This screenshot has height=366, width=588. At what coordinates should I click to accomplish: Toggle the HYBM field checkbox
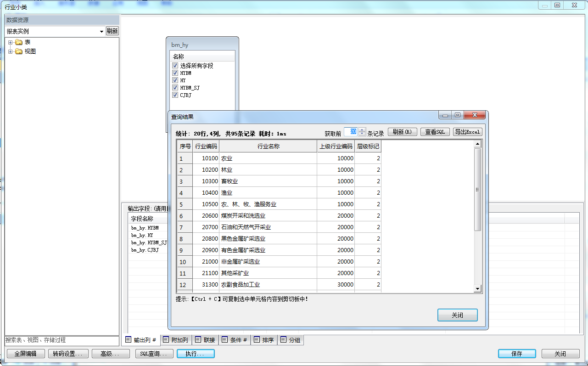[x=175, y=73]
